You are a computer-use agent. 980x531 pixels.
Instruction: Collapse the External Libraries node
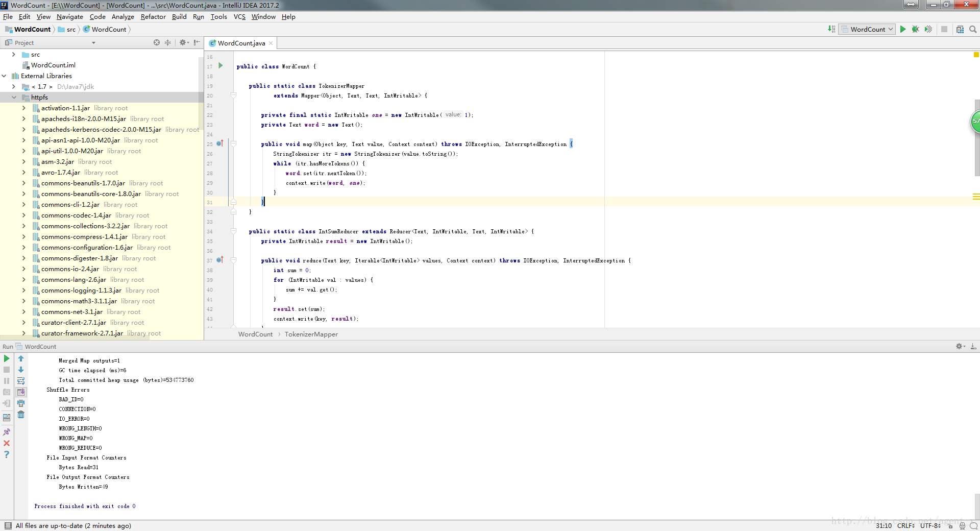[x=4, y=76]
